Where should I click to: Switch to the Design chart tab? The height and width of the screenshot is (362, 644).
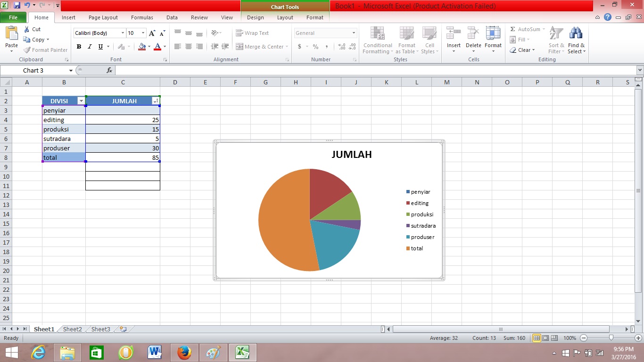pos(255,17)
